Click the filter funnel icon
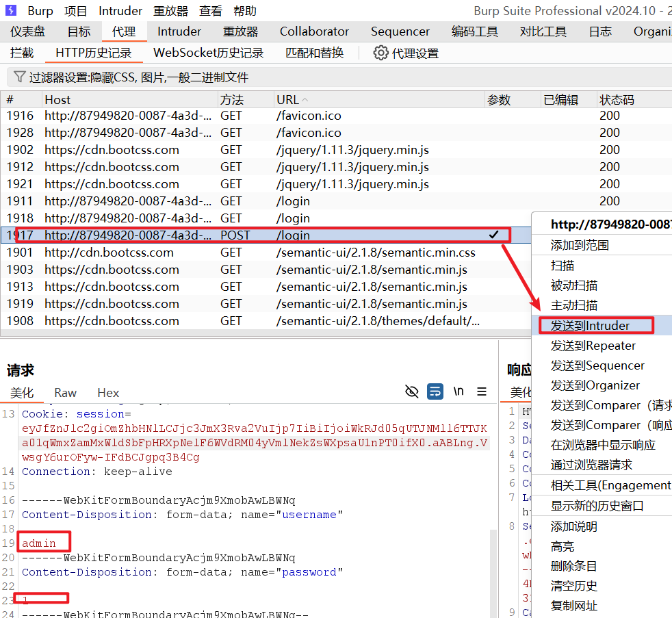Image resolution: width=672 pixels, height=618 pixels. pyautogui.click(x=19, y=77)
